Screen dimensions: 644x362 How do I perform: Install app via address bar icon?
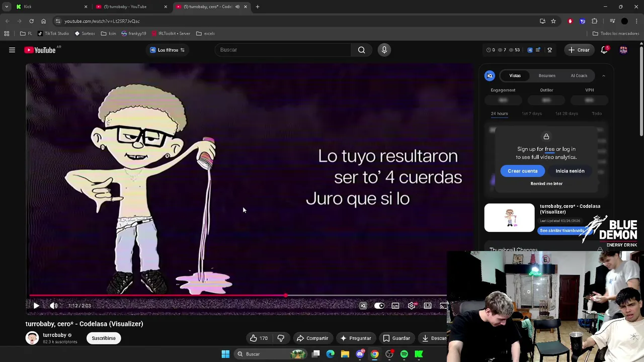coord(542,21)
